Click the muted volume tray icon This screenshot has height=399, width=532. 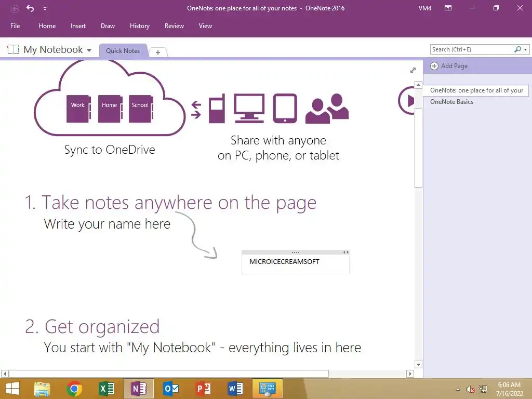(x=470, y=389)
